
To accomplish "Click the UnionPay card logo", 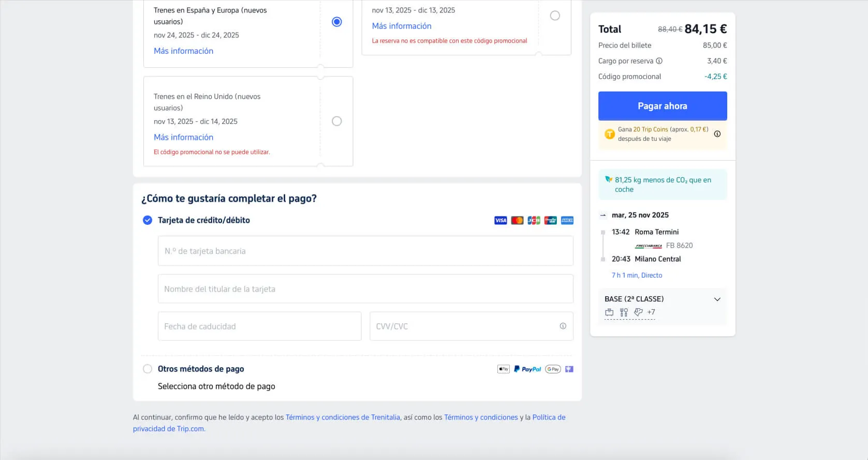I will tap(551, 221).
